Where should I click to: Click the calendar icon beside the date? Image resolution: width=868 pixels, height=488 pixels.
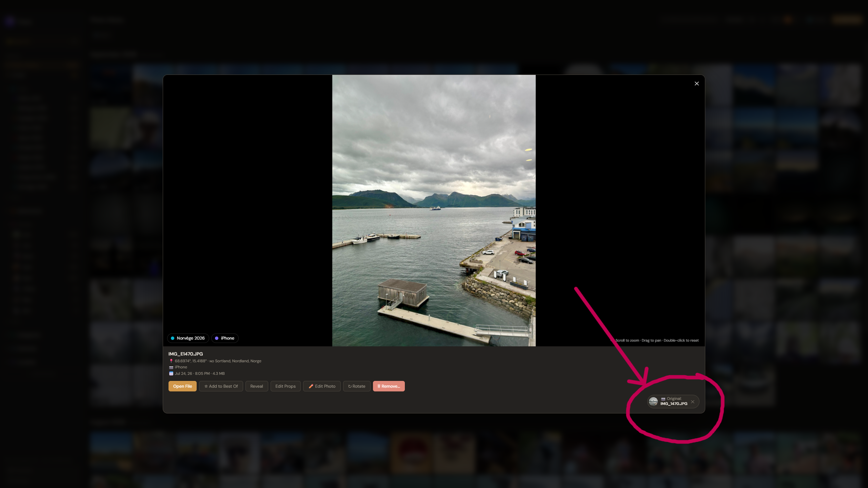coord(171,373)
